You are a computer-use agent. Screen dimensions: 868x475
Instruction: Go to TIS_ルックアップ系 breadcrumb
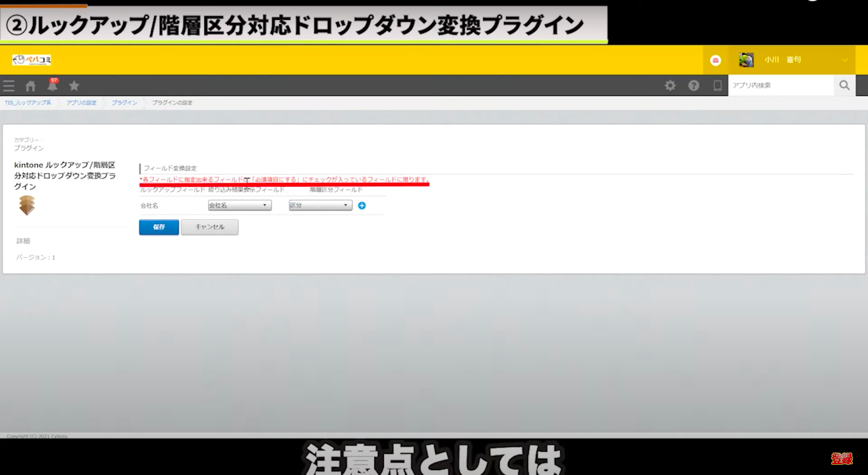(x=28, y=103)
